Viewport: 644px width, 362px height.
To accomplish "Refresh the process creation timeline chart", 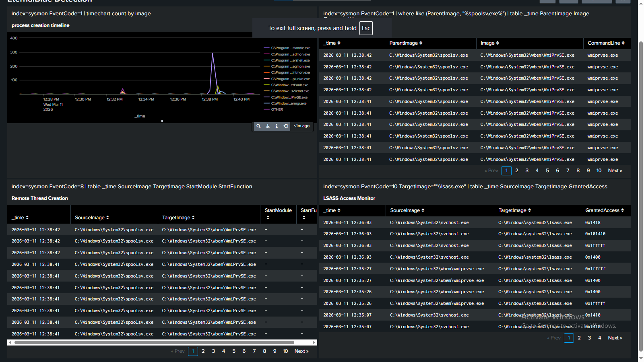I will point(286,126).
